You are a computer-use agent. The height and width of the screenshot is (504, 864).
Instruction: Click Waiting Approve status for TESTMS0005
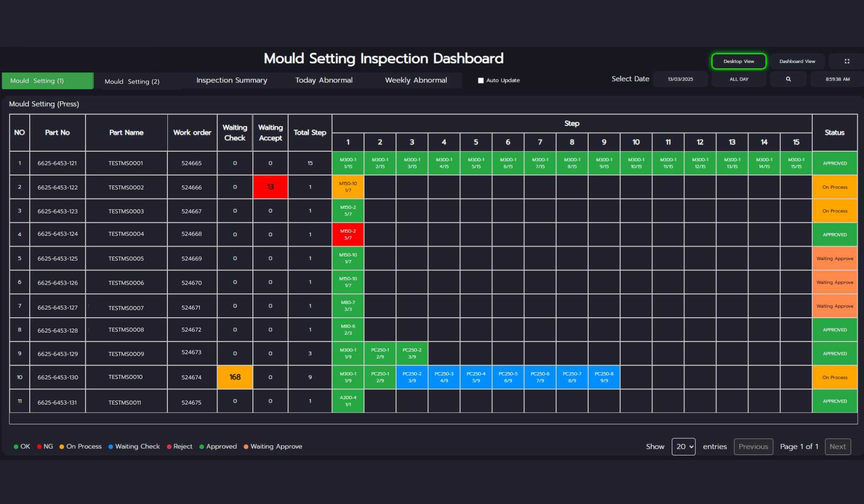tap(834, 258)
